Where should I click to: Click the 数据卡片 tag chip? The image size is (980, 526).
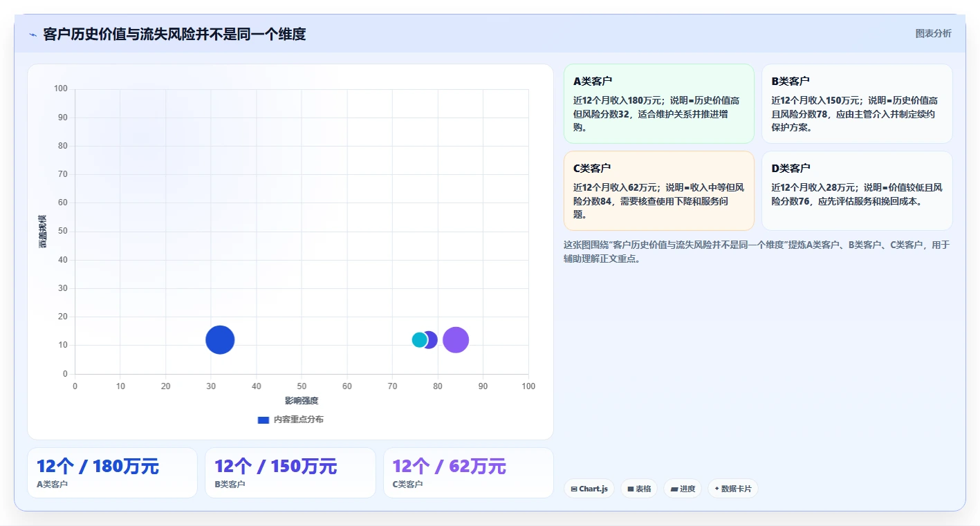733,489
